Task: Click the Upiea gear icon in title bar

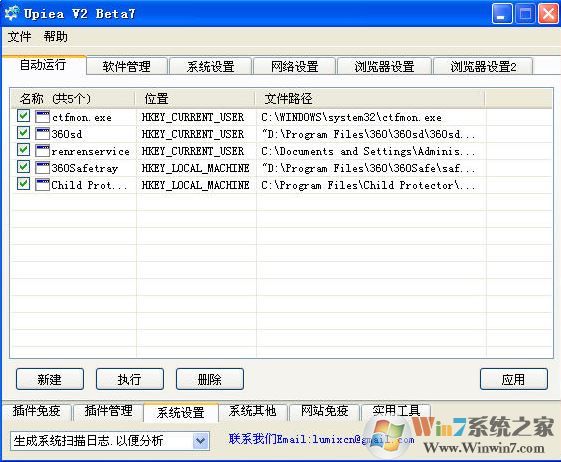Action: (11, 13)
